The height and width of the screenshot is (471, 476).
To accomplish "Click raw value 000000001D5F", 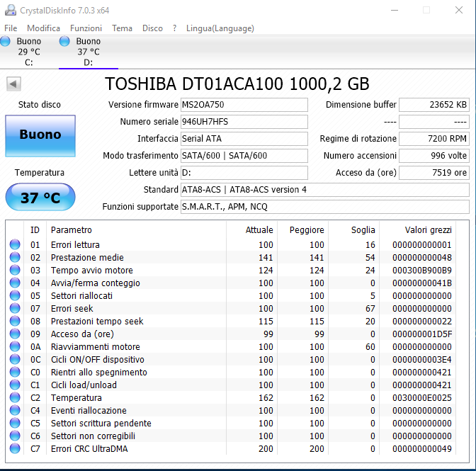I will coord(422,334).
